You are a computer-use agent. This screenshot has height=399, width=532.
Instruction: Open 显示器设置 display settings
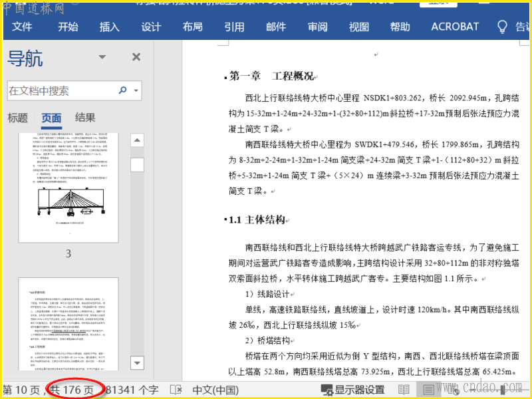point(353,390)
